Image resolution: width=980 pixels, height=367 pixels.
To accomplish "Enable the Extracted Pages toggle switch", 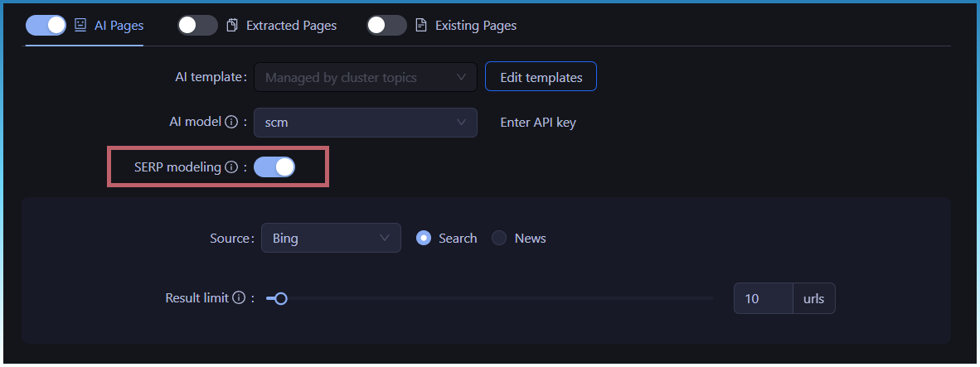I will pos(197,25).
